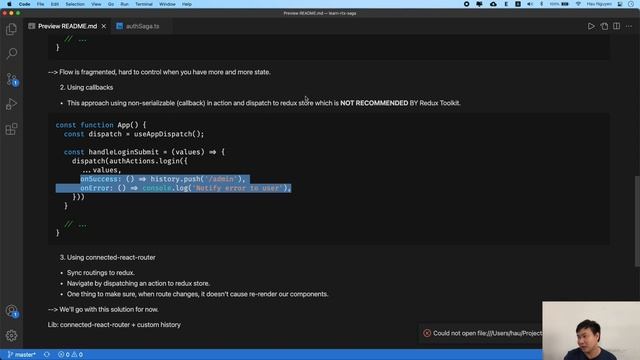Click the editor vertical scrollbar thumb

click(637, 221)
